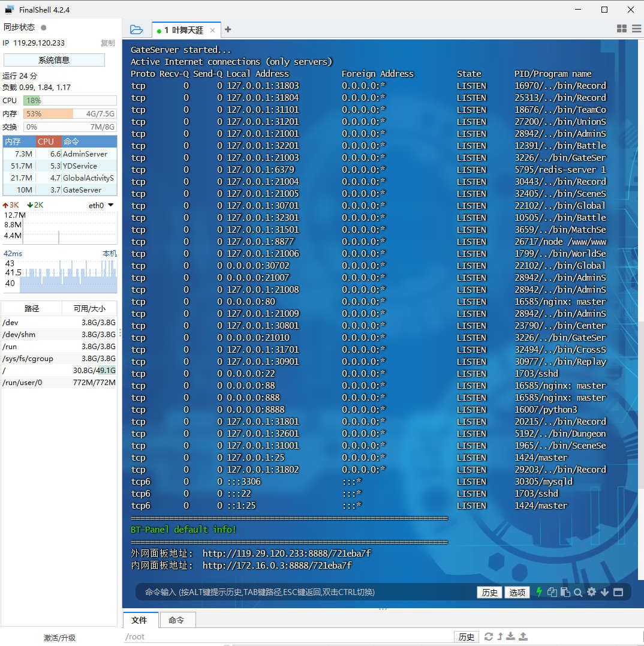Click the upload speed 3K arrow indicator

pyautogui.click(x=11, y=205)
